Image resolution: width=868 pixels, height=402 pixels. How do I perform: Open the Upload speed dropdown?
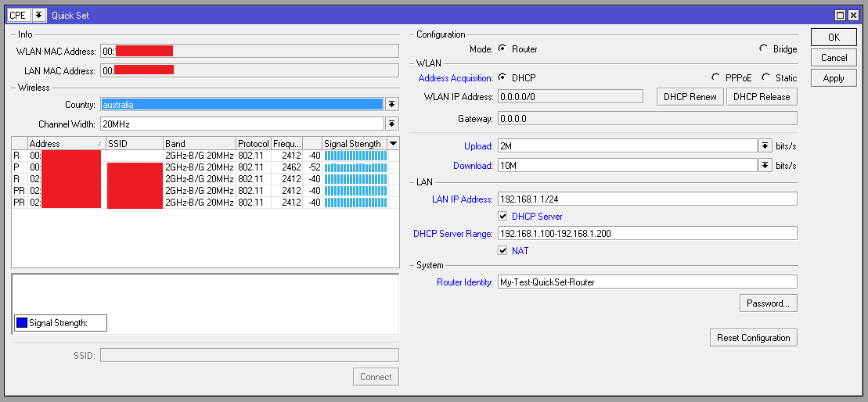tap(765, 146)
